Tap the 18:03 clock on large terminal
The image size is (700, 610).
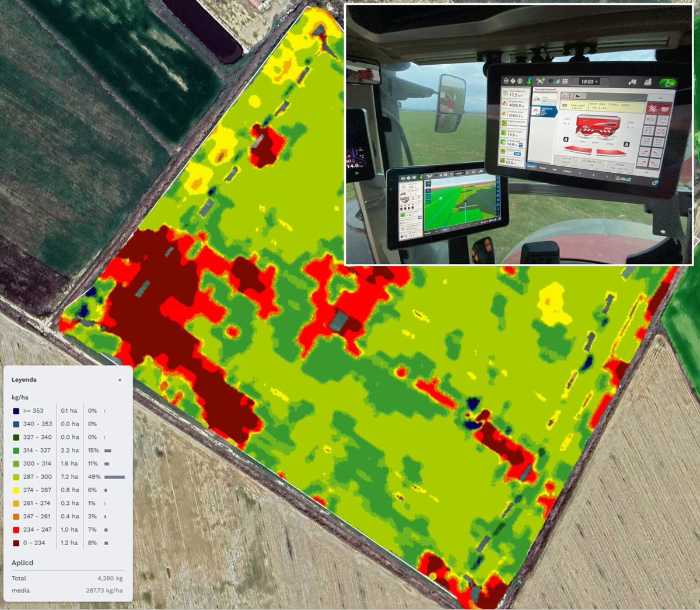(589, 82)
